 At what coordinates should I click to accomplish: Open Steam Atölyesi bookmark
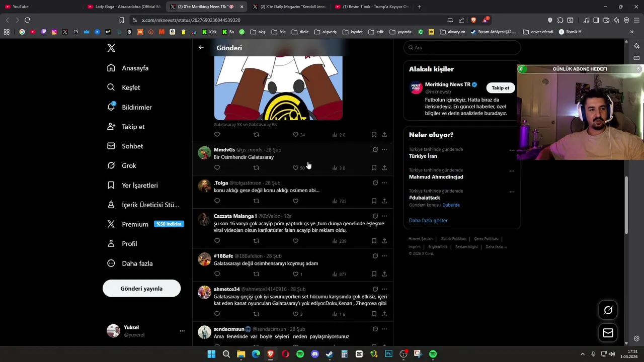tap(493, 32)
